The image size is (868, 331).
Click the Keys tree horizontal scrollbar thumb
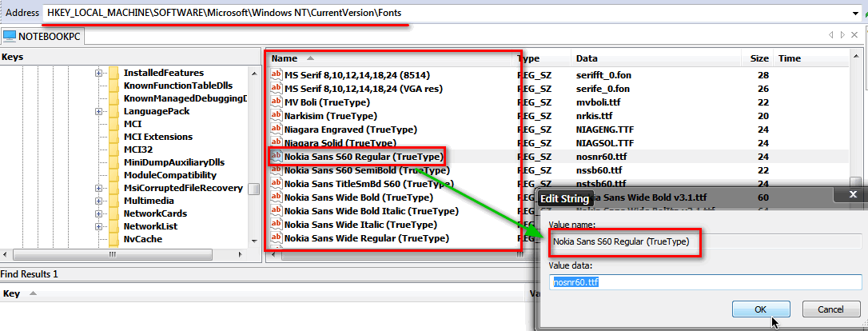112,255
